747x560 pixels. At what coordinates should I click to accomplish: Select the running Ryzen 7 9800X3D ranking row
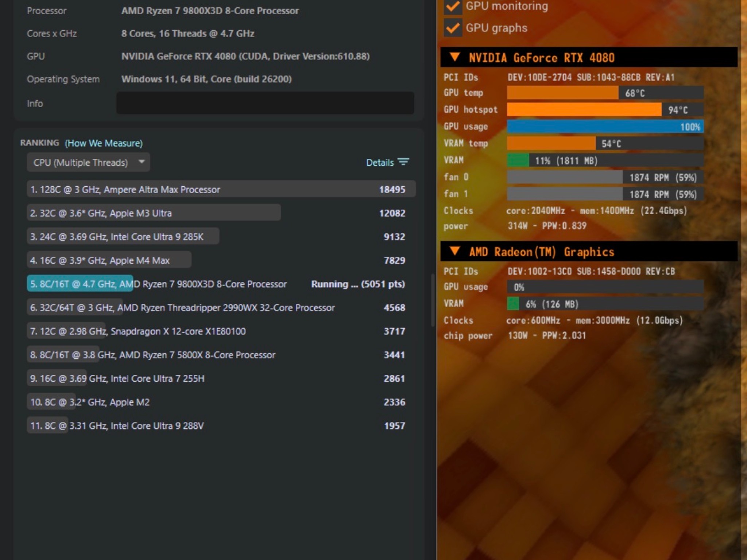(x=221, y=284)
